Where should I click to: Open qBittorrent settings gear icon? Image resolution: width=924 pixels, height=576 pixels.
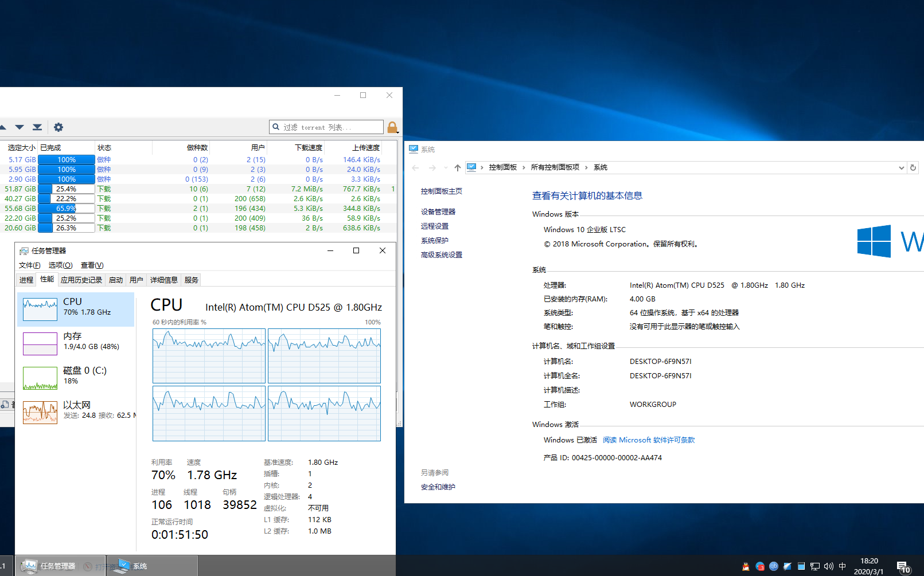click(x=59, y=127)
